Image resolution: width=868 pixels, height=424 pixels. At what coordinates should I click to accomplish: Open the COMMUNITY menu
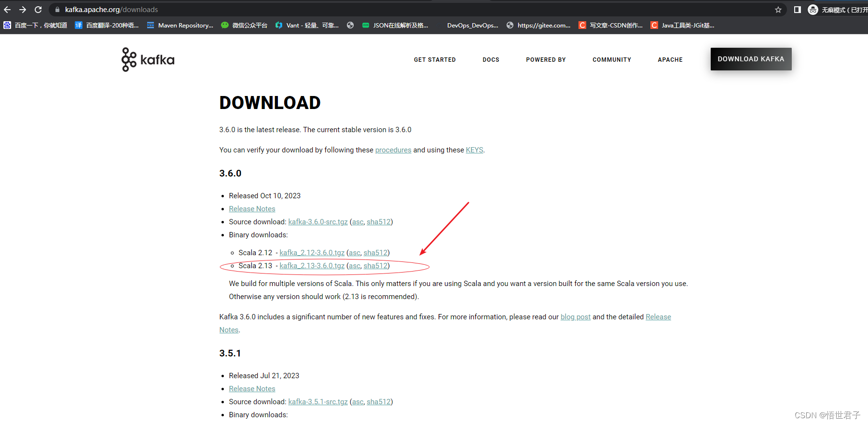click(612, 60)
